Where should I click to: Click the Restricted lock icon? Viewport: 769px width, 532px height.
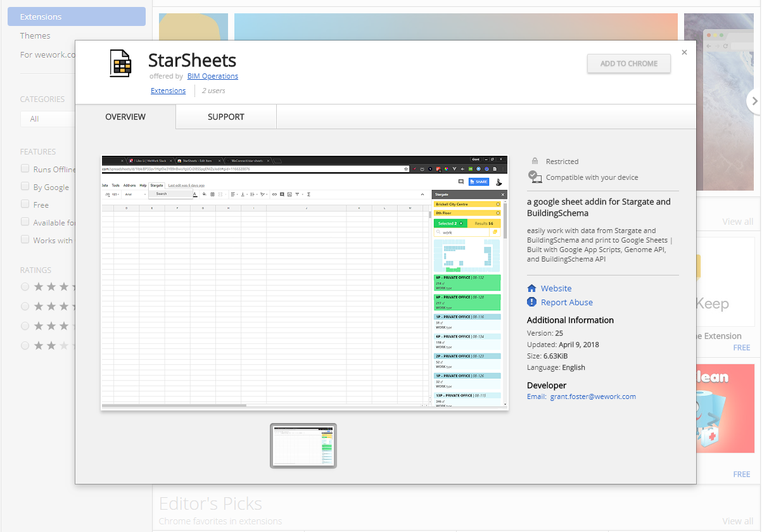point(535,161)
